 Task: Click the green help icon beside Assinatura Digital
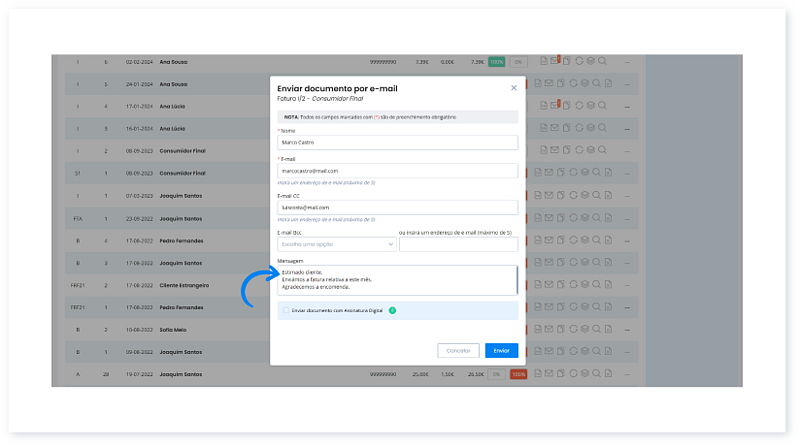click(393, 310)
